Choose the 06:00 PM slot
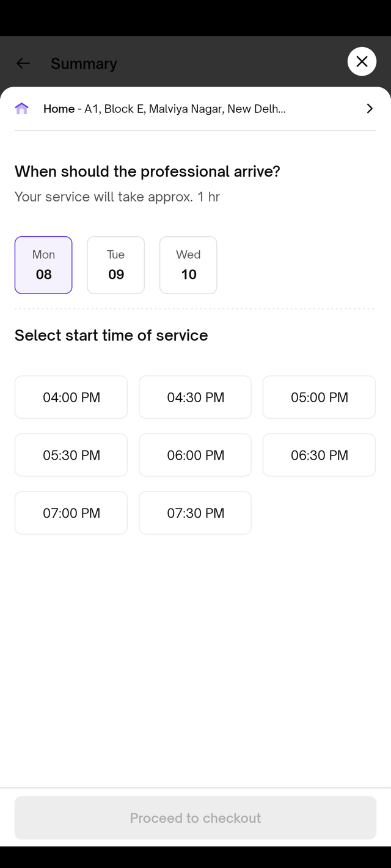This screenshot has height=868, width=391. click(x=195, y=455)
